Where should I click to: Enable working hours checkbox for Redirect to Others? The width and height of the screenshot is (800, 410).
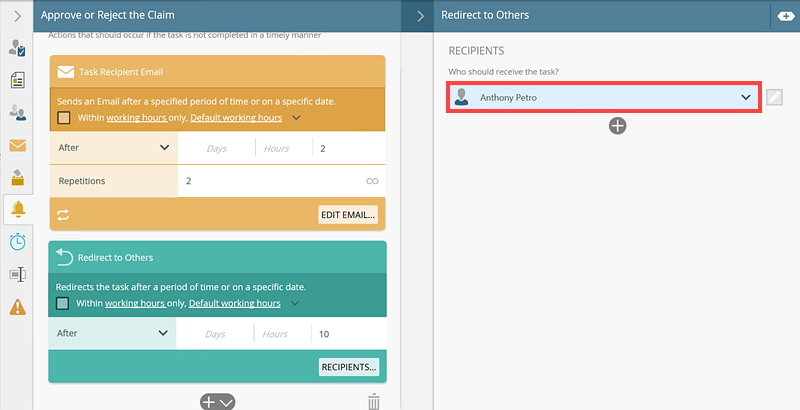[62, 303]
